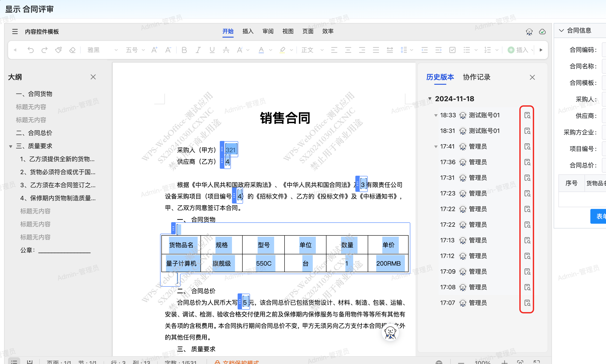The image size is (606, 364).
Task: Open the floating assistant avatar on the page
Action: pos(390,332)
